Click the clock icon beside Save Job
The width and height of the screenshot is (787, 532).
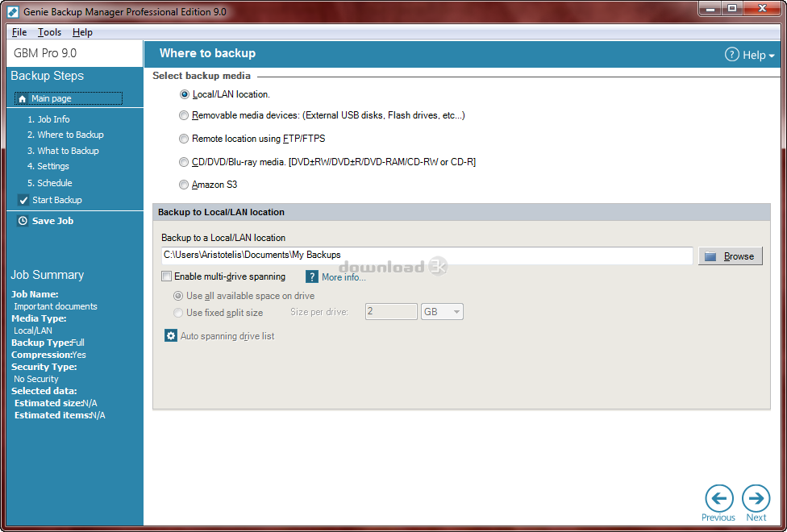click(23, 221)
